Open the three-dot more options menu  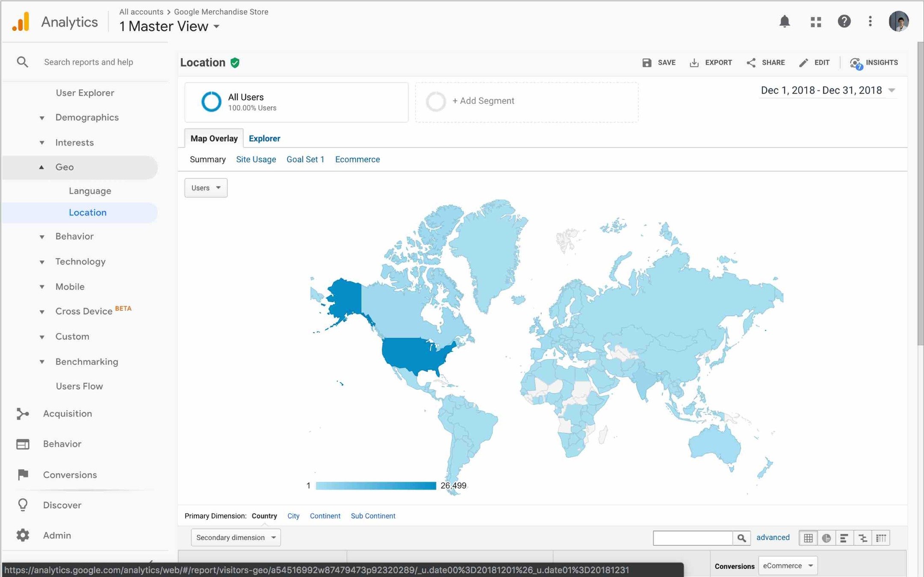[x=870, y=21]
